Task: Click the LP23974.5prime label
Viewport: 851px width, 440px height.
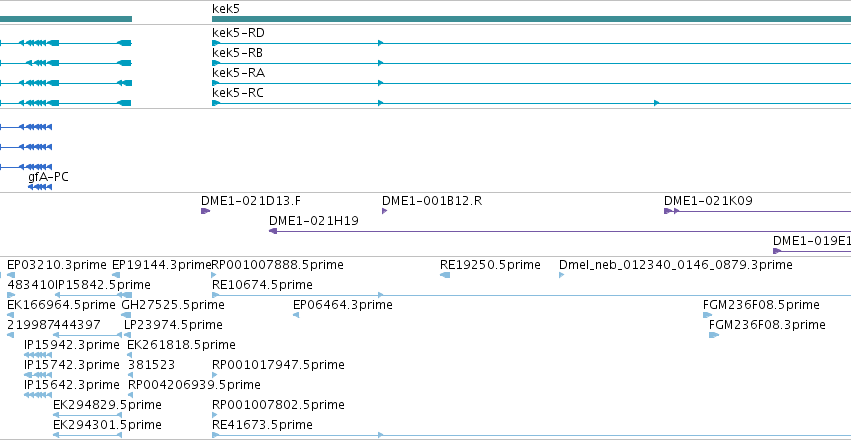Action: [173, 325]
